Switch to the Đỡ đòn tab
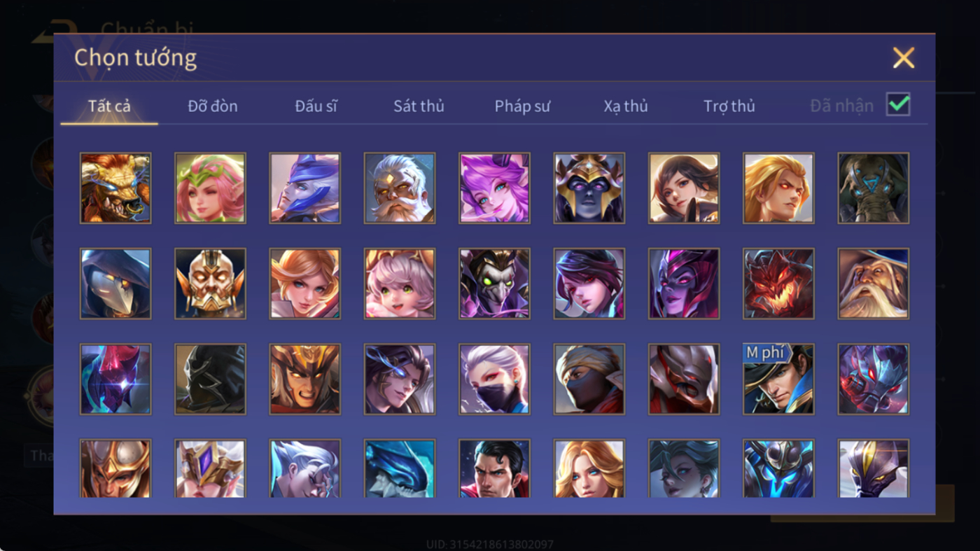Image resolution: width=980 pixels, height=551 pixels. click(213, 106)
